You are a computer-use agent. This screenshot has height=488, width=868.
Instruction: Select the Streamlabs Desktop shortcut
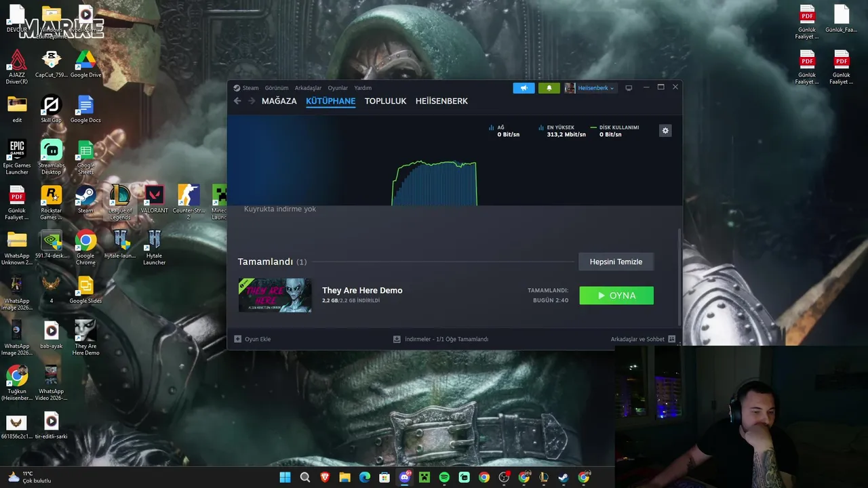pyautogui.click(x=52, y=157)
